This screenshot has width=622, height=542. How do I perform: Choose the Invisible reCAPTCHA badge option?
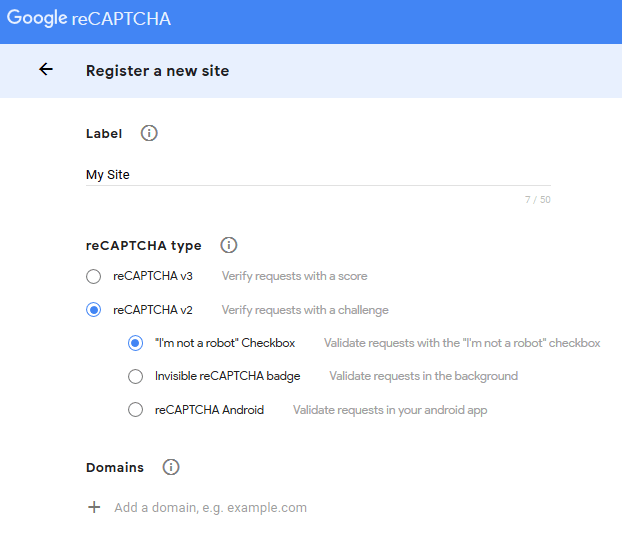point(135,376)
